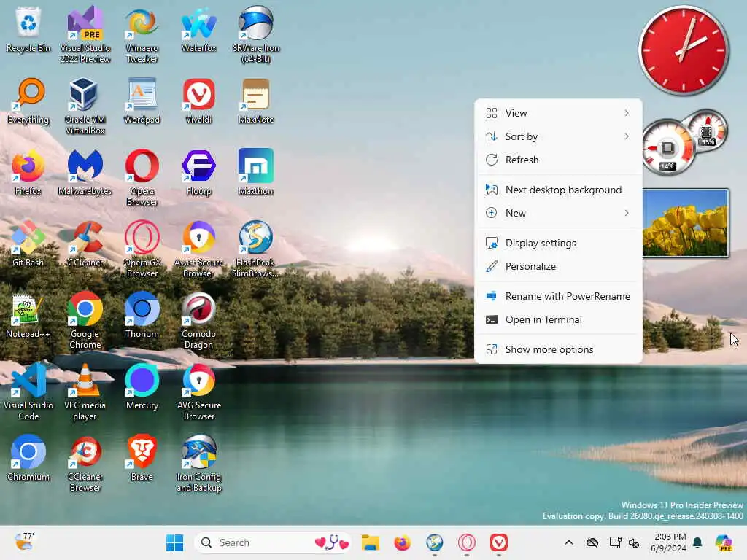Open the notification bell
This screenshot has height=560, width=747.
point(698,542)
